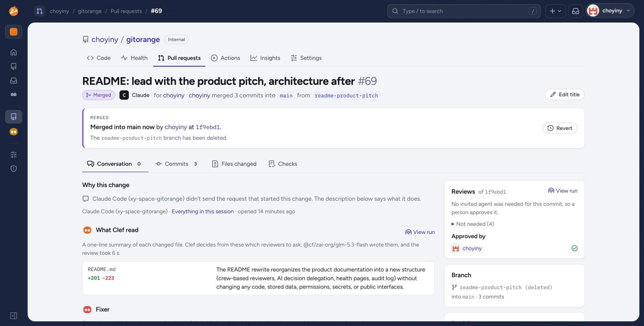Open View run beside What Clef read
The width and height of the screenshot is (644, 326).
click(420, 232)
